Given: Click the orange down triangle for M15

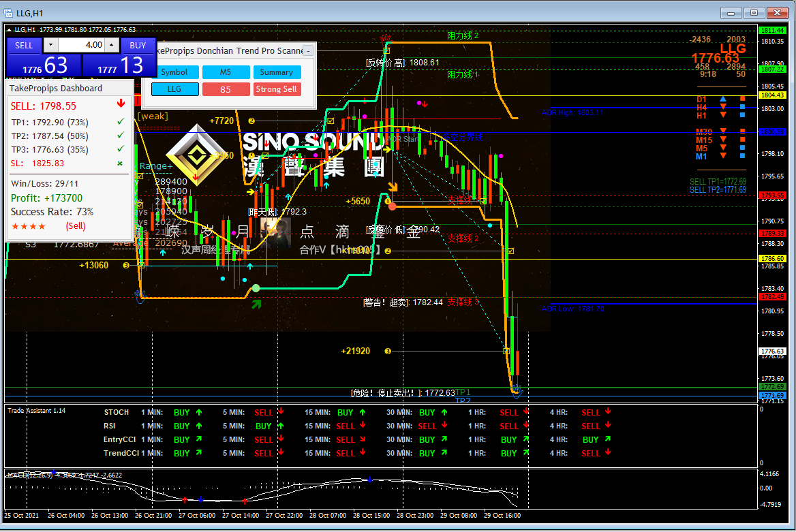Looking at the screenshot, I should click(x=723, y=140).
